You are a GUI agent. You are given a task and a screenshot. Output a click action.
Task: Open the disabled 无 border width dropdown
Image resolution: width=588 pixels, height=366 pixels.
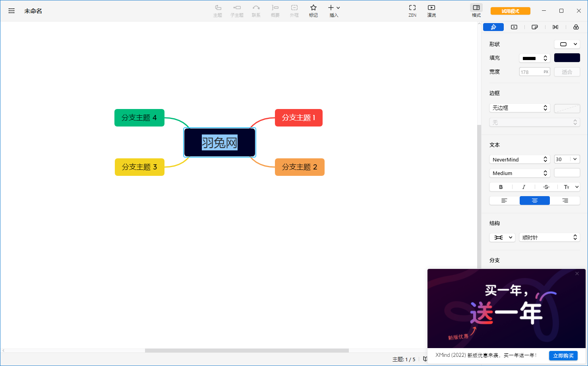tap(535, 123)
